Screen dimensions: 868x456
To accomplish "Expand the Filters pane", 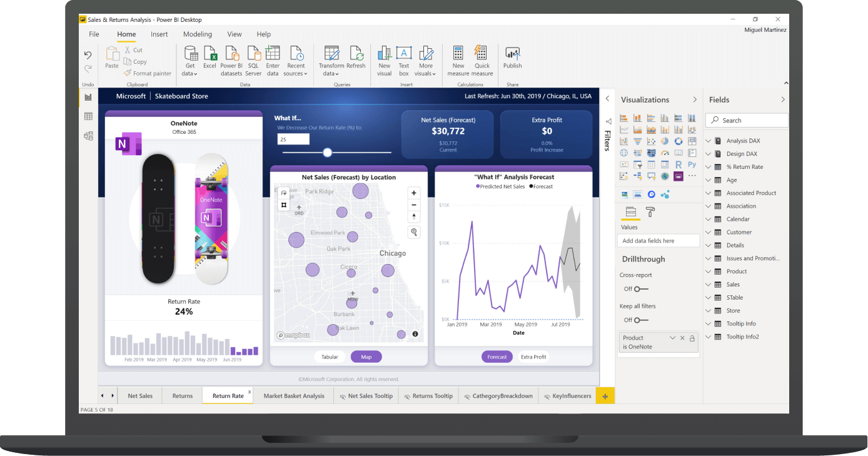I will [607, 98].
